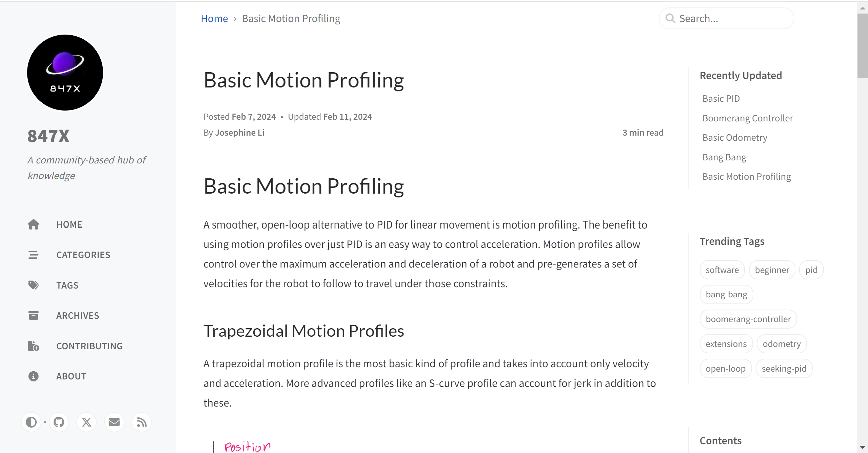868x453 pixels.
Task: Open the Boomerang Controller recent post
Action: 748,118
